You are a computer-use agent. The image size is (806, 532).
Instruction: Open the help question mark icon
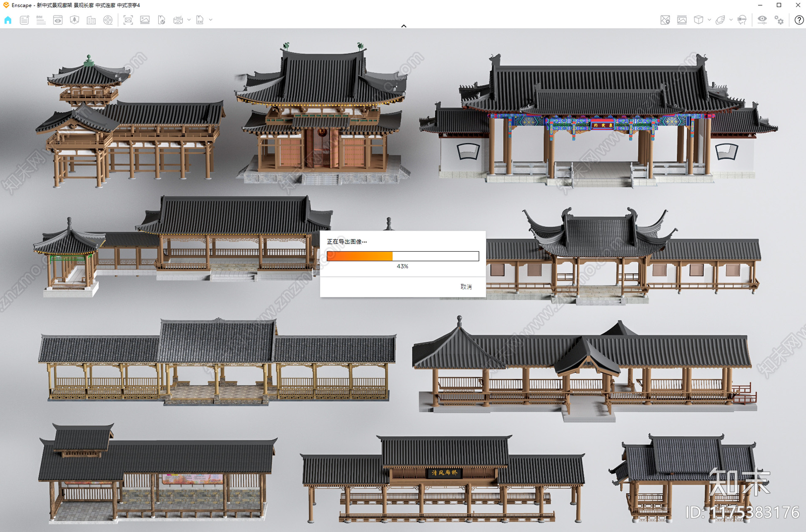799,20
